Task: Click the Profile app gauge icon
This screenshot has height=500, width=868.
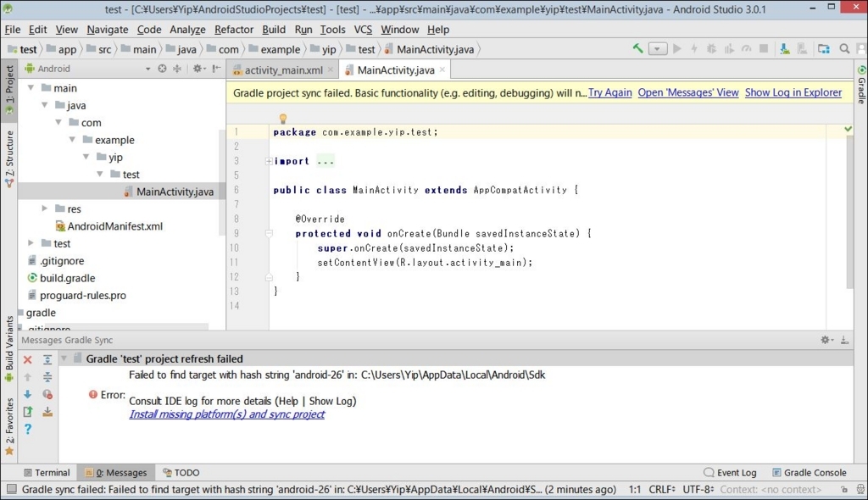Action: (x=746, y=48)
